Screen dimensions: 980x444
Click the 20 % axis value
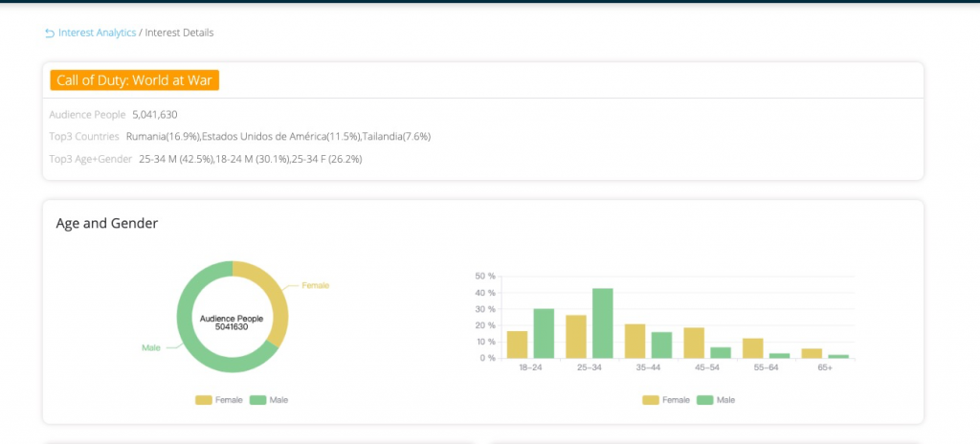(485, 325)
